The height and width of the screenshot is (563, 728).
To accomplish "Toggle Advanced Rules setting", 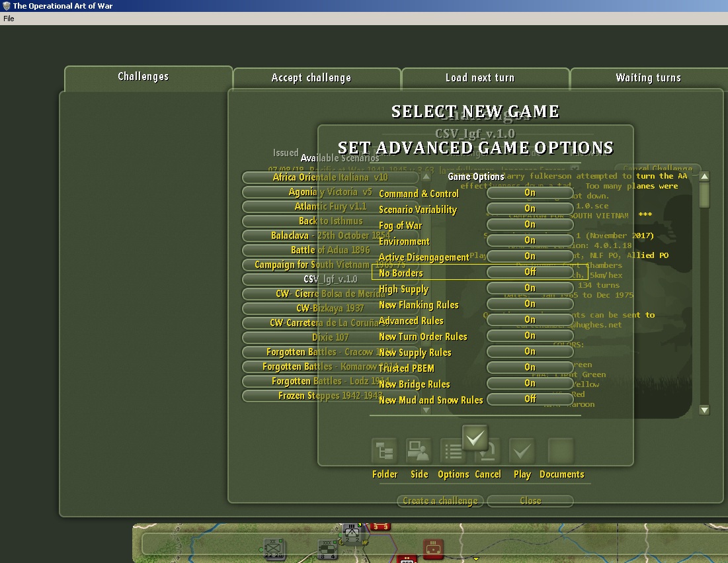I will click(530, 320).
